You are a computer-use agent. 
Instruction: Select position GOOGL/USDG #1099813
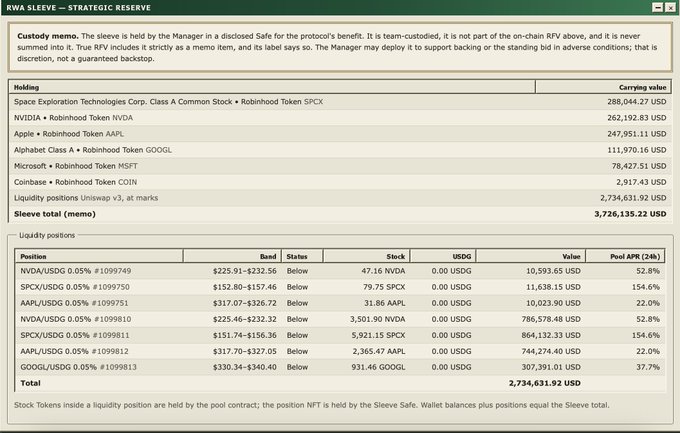pyautogui.click(x=340, y=367)
